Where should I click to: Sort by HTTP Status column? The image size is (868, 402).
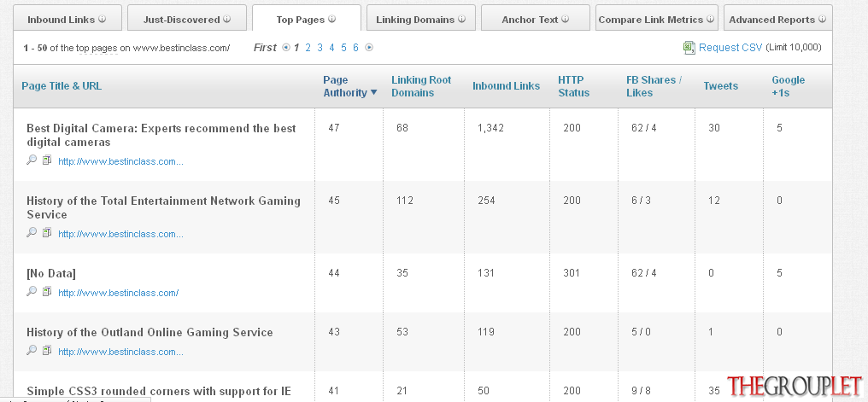tap(573, 86)
